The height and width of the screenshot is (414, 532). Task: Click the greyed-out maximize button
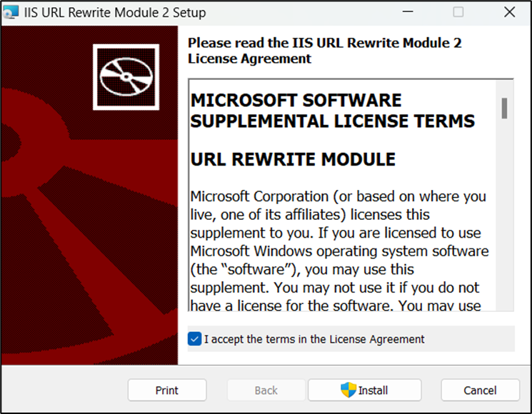click(x=458, y=13)
